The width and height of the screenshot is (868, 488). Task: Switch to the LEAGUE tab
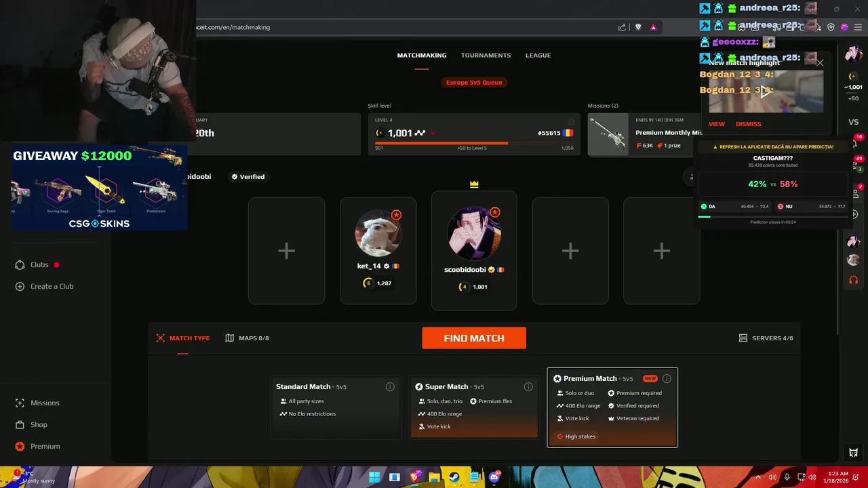(538, 56)
